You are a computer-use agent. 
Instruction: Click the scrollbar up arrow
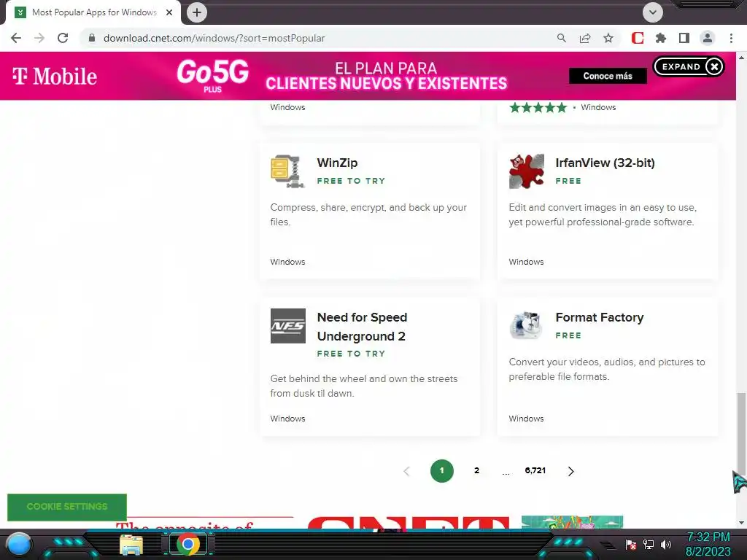pos(741,57)
